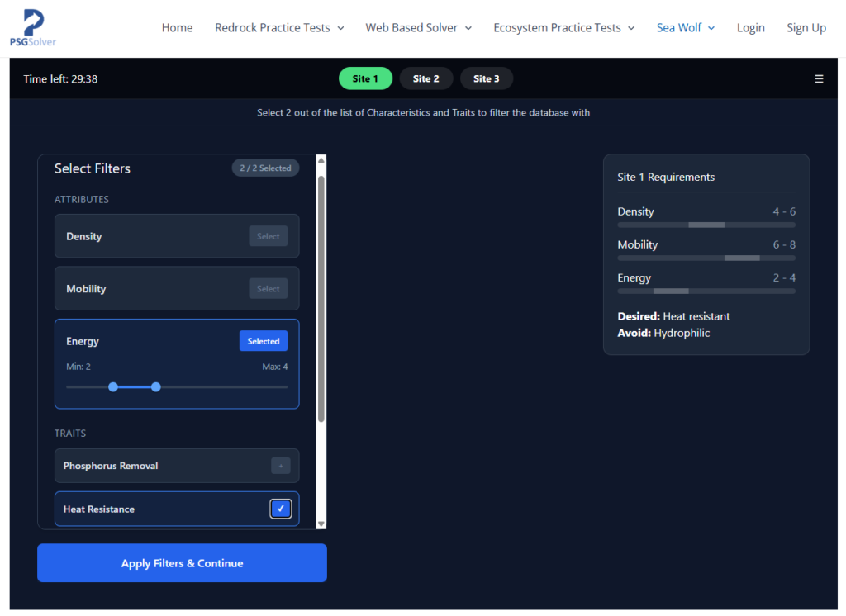The image size is (846, 616).
Task: Click Apply Filters & Continue button
Action: click(x=182, y=563)
